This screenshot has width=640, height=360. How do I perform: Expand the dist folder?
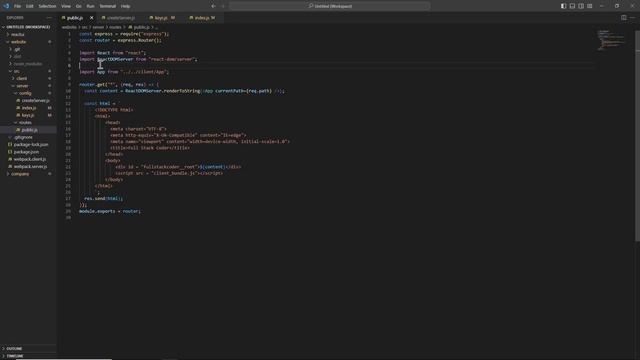click(29, 56)
